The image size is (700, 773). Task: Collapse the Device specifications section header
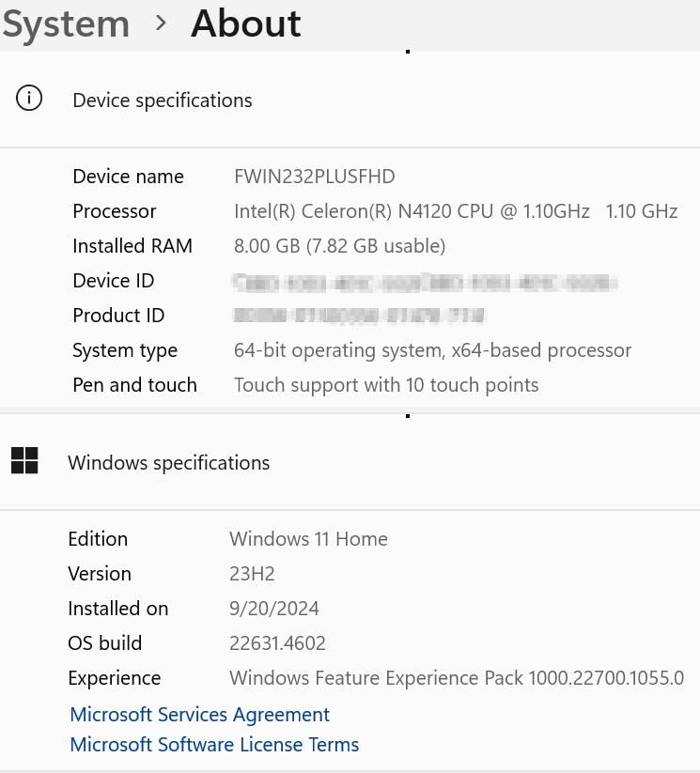[350, 99]
